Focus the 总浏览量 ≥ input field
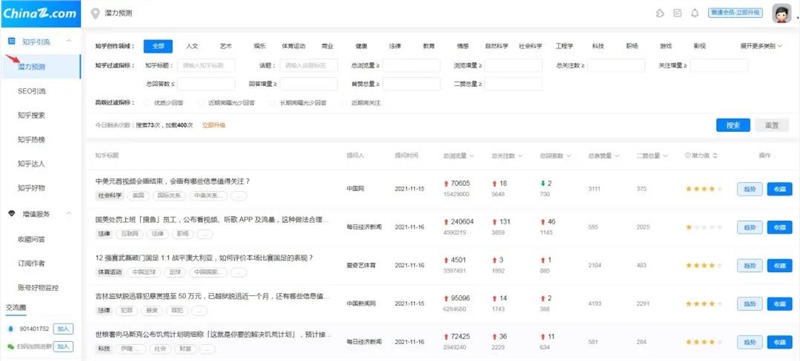 click(x=411, y=65)
